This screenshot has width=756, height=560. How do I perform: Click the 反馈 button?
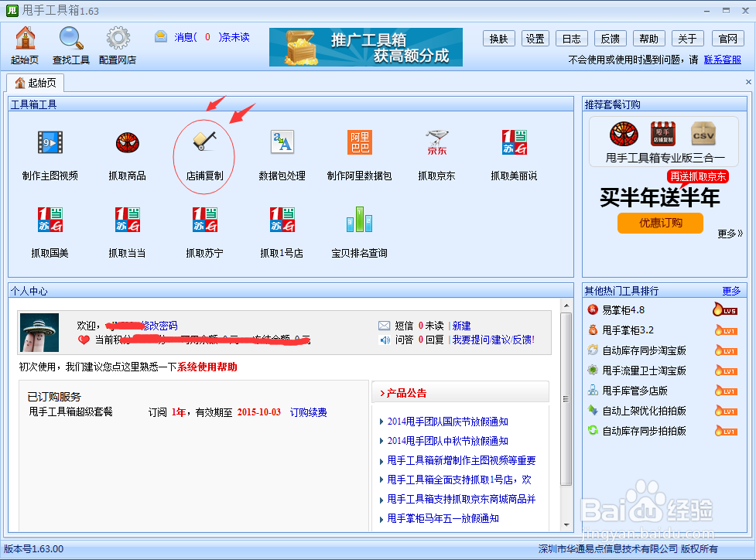(x=611, y=39)
